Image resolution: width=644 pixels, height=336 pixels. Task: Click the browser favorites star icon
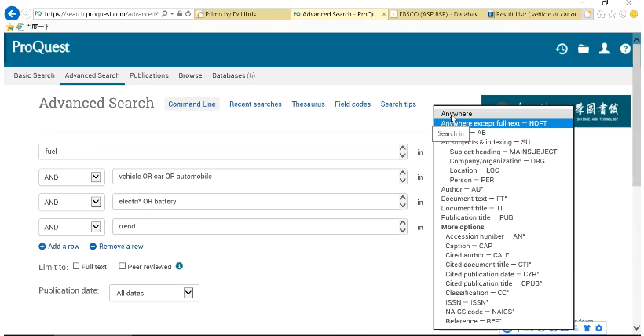tap(612, 14)
